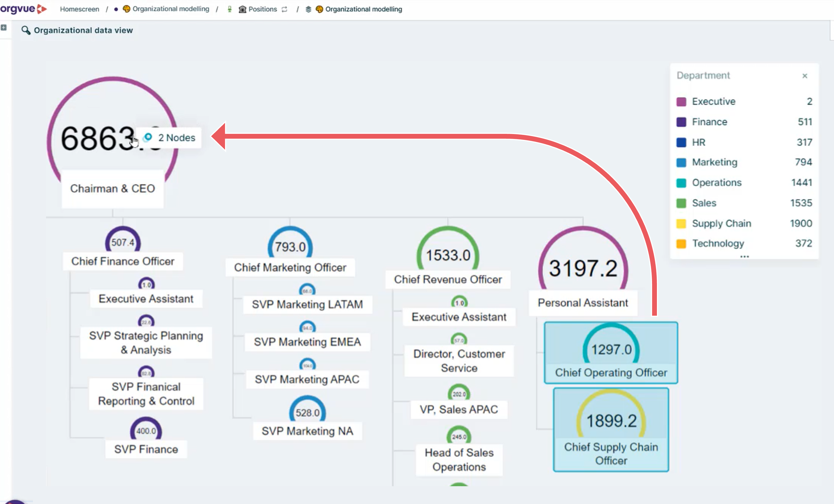Click the magnifier icon by Organizational data view
834x504 pixels.
pyautogui.click(x=26, y=30)
